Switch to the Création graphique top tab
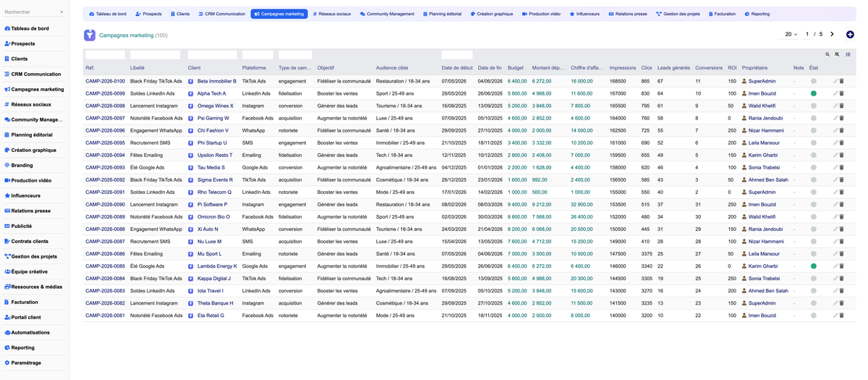This screenshot has height=380, width=868. tap(491, 14)
